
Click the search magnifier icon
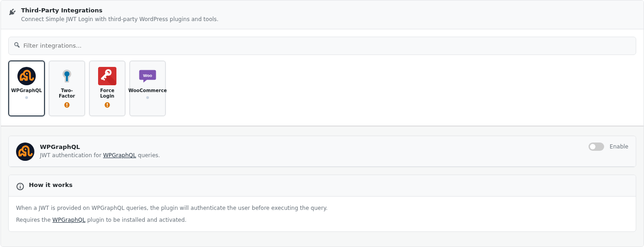click(17, 45)
